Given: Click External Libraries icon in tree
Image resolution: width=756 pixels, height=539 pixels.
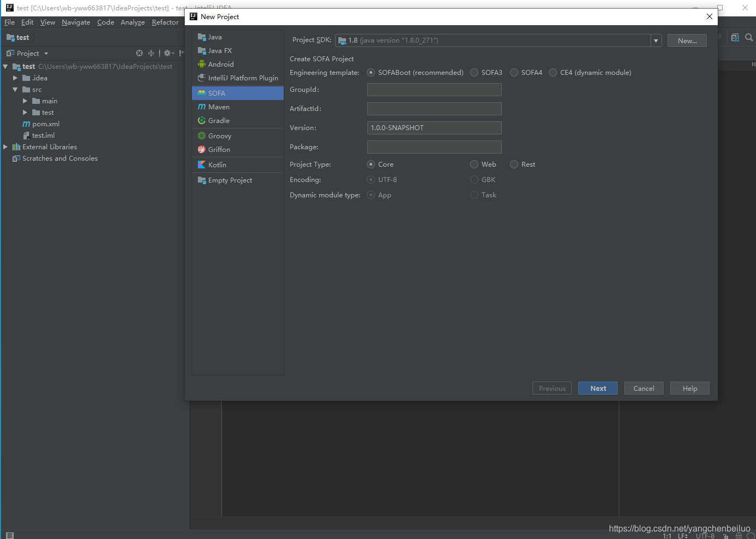Looking at the screenshot, I should coord(16,147).
